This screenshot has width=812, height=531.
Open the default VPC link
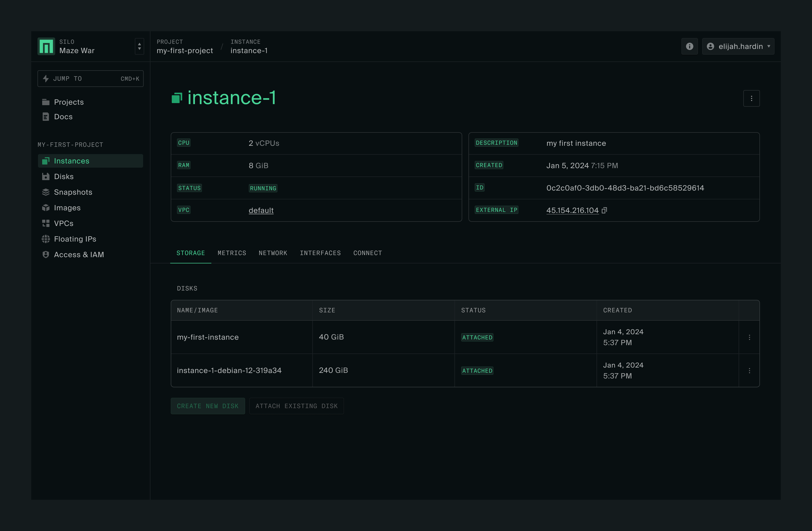(261, 210)
